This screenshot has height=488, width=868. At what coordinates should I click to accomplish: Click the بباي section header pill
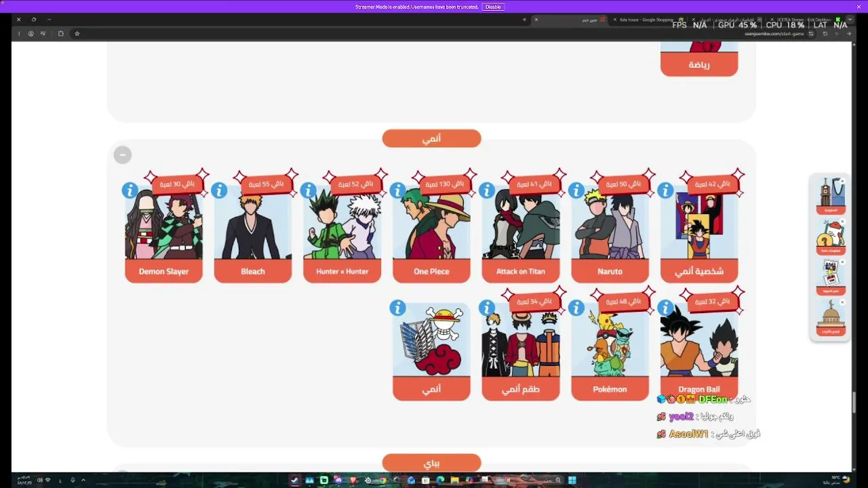pyautogui.click(x=431, y=464)
